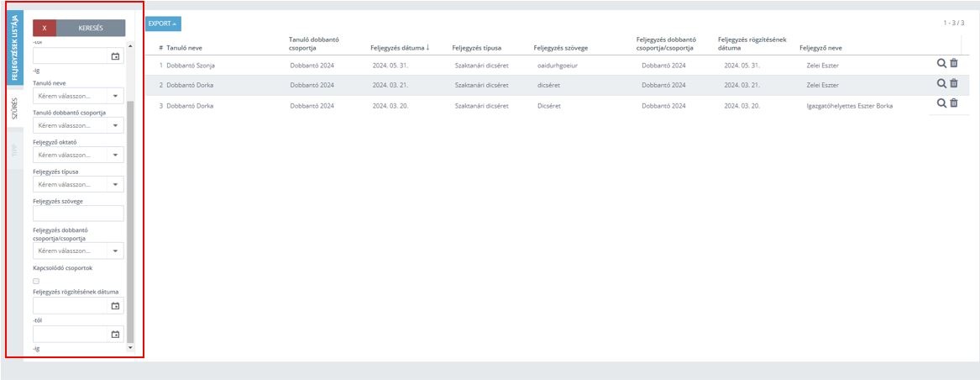Open calendar picker for rögzítésének dátuma -ig field
This screenshot has height=380, width=980.
click(115, 335)
